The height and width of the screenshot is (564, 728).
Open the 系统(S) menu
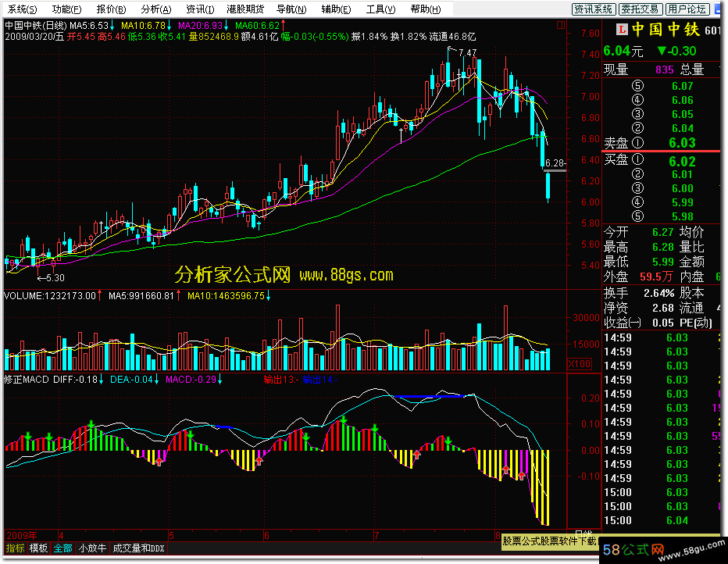(x=23, y=9)
